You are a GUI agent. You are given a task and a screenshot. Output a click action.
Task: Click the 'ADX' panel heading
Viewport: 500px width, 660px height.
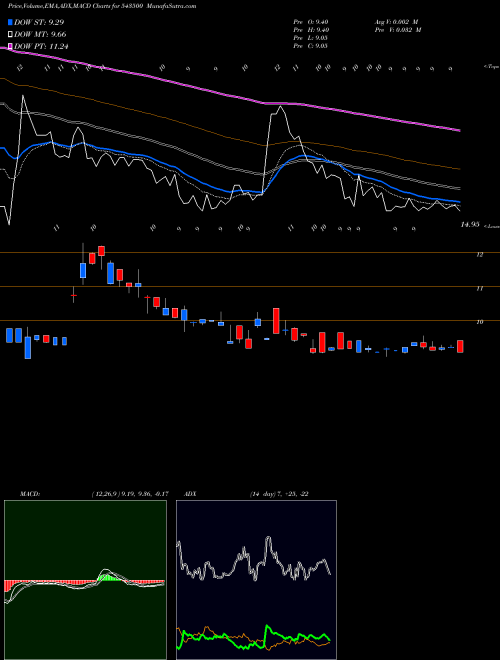tap(191, 494)
